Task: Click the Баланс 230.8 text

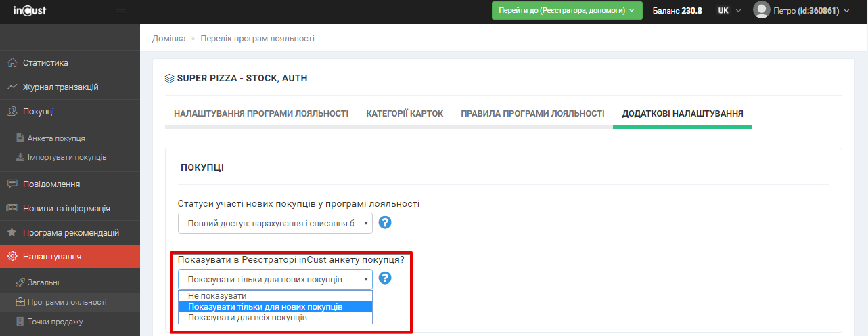Action: (677, 11)
